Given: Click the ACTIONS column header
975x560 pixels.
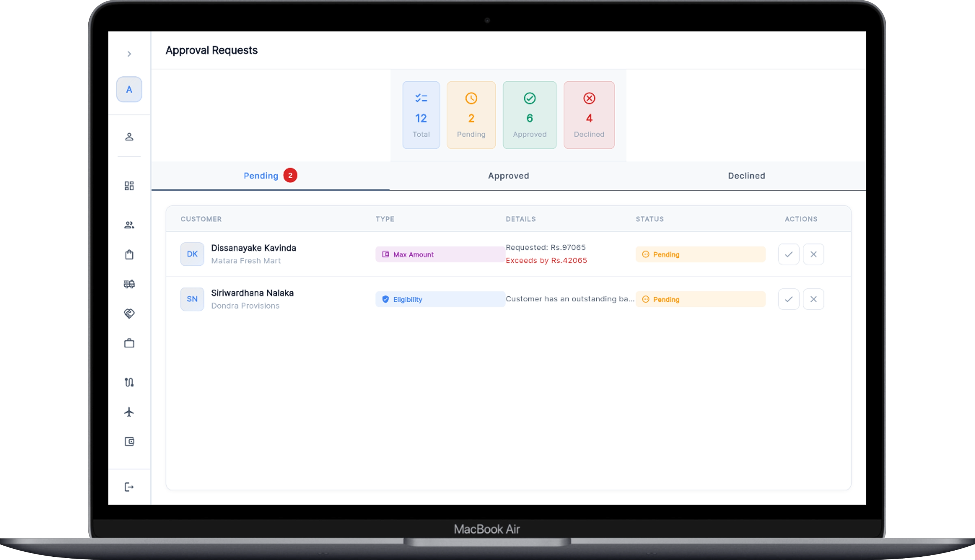Looking at the screenshot, I should pyautogui.click(x=801, y=219).
